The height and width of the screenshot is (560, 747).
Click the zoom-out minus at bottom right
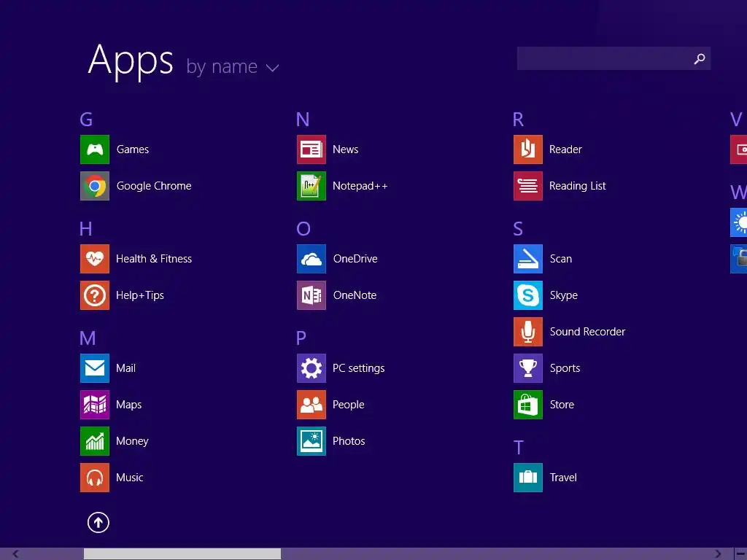tap(741, 554)
